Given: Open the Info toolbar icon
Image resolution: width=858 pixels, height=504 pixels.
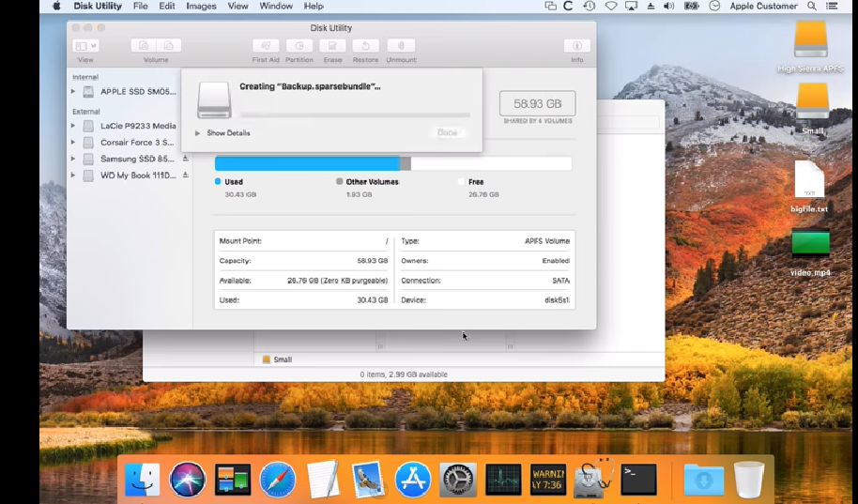Looking at the screenshot, I should tap(576, 46).
